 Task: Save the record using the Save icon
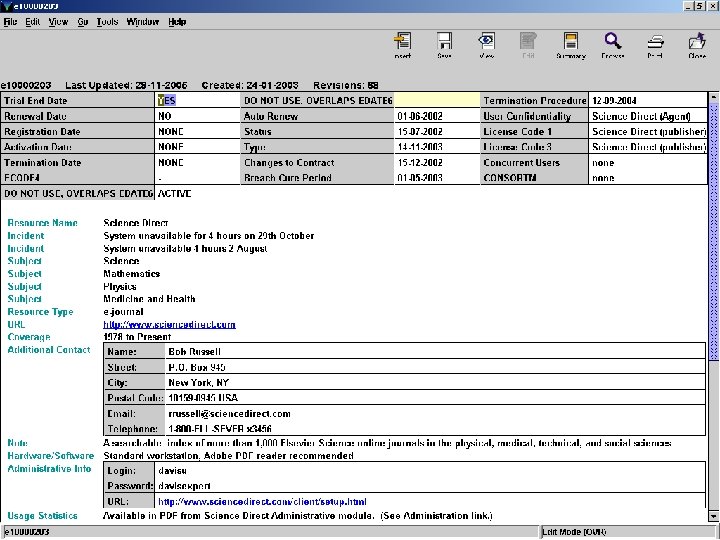(444, 43)
